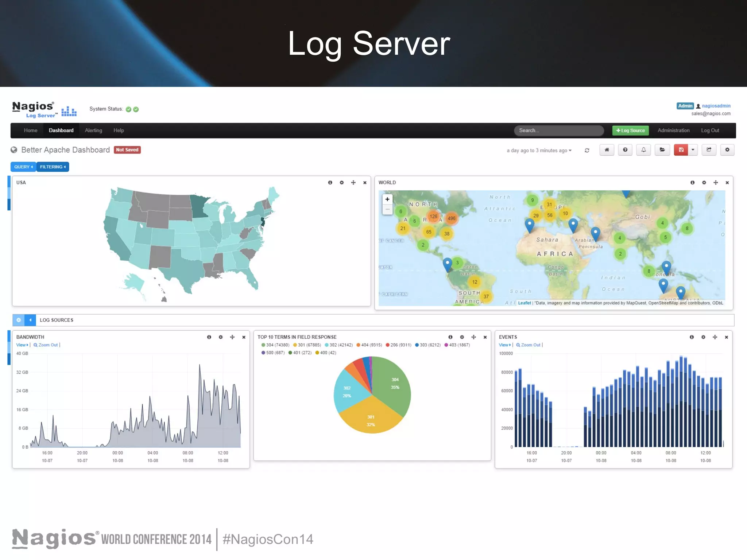The width and height of the screenshot is (747, 560).
Task: Close the USA panel
Action: point(365,183)
